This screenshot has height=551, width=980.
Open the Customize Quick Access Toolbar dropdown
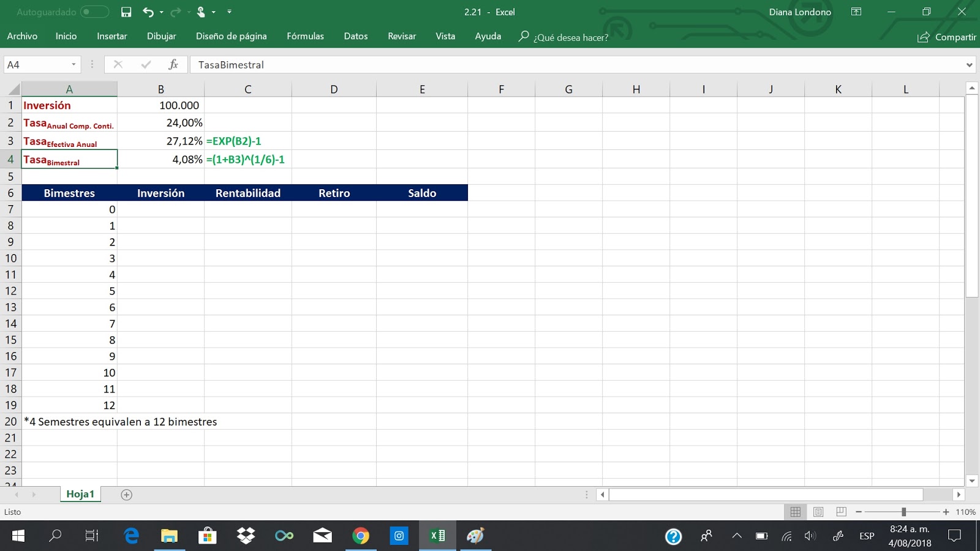[x=229, y=12]
